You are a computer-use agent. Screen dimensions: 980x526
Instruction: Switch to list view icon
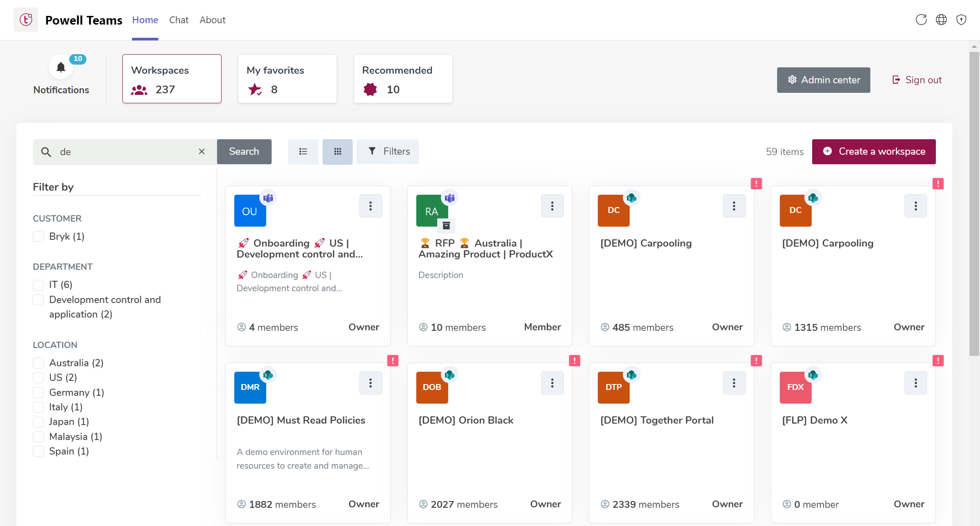point(303,152)
